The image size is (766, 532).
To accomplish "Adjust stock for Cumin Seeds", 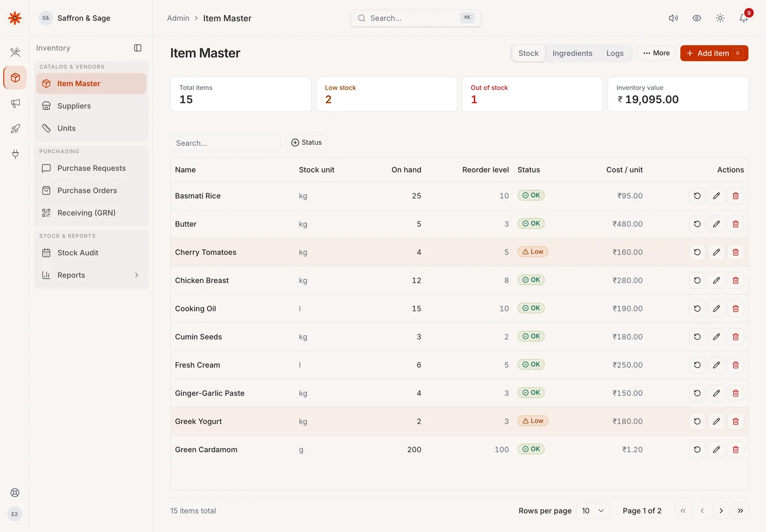I will click(x=697, y=337).
